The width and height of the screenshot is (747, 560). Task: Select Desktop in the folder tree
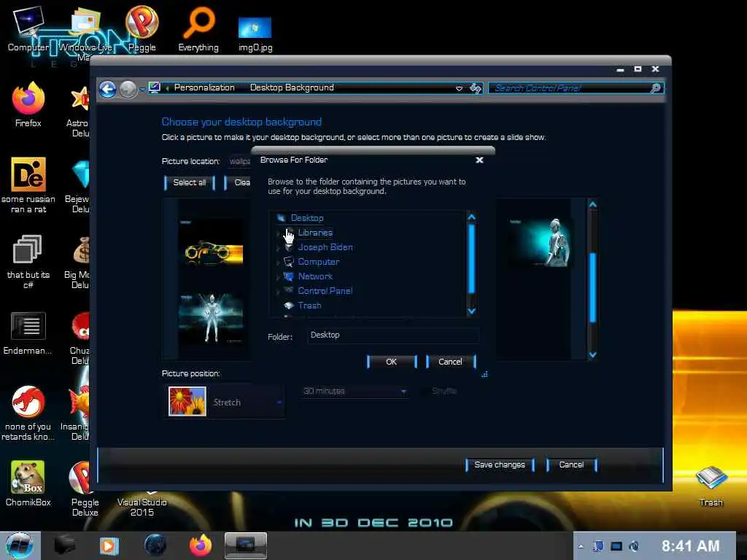pyautogui.click(x=307, y=218)
